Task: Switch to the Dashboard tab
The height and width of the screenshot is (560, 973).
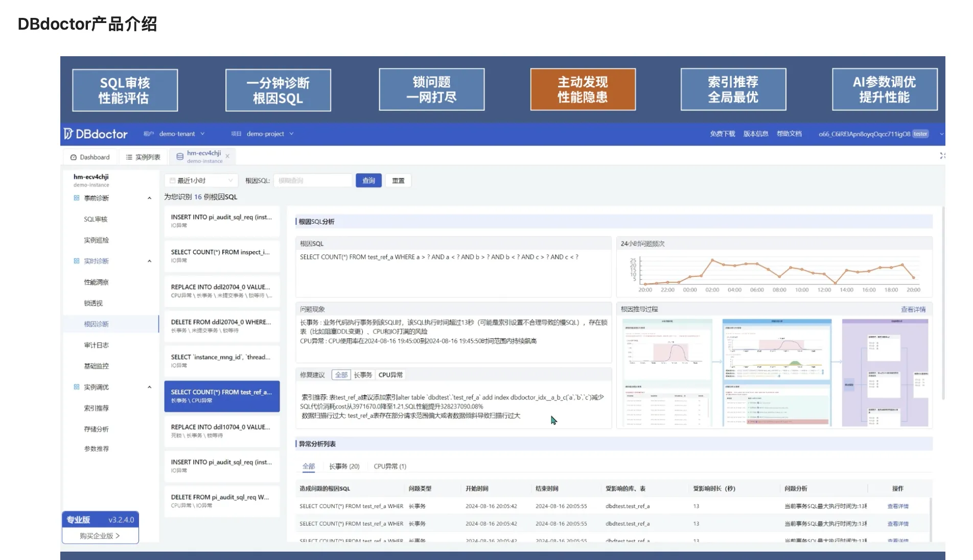Action: [x=90, y=157]
